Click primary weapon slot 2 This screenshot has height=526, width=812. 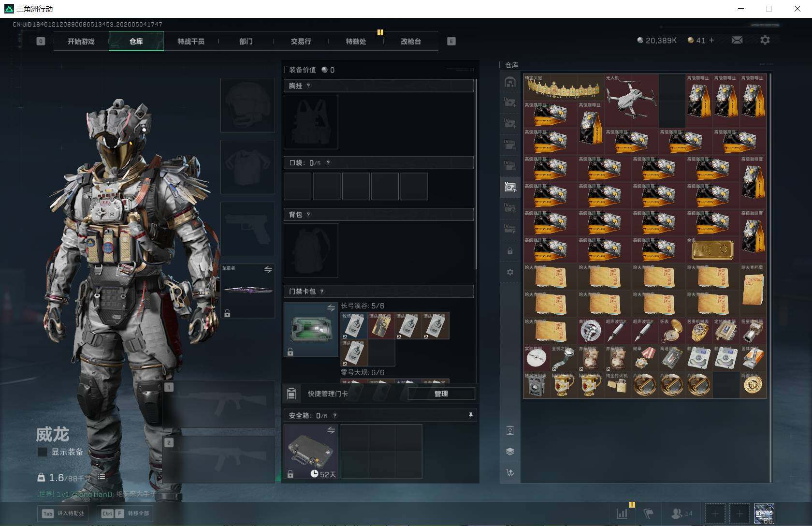[x=218, y=459]
